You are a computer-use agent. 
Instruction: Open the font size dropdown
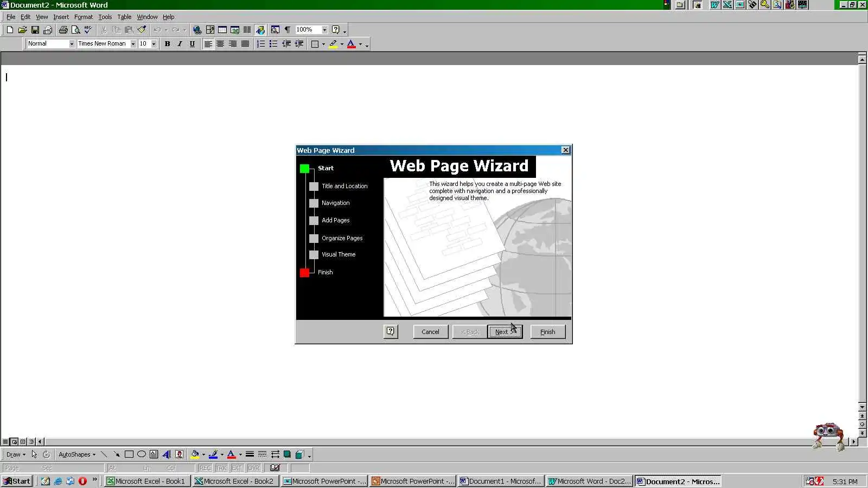[154, 44]
